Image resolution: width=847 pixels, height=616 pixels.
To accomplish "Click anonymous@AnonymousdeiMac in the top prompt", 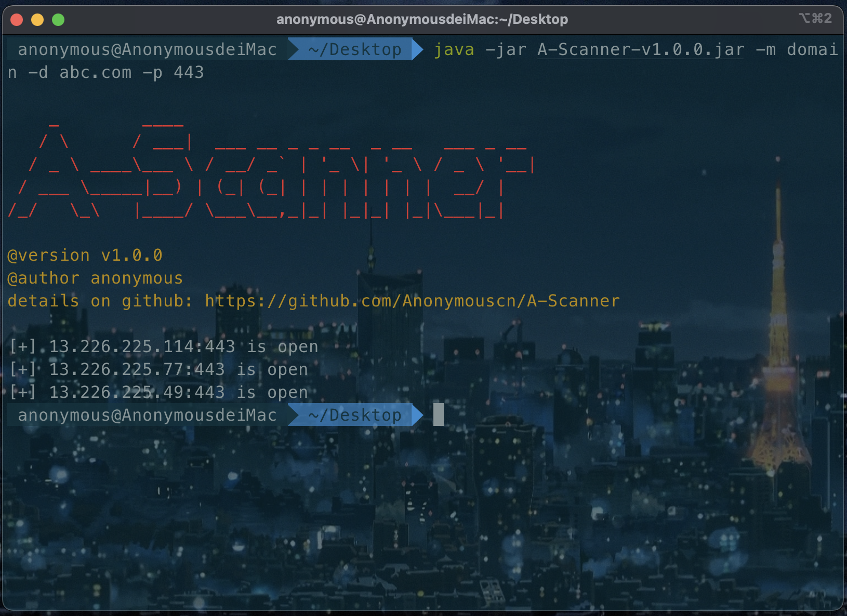I will pos(148,49).
